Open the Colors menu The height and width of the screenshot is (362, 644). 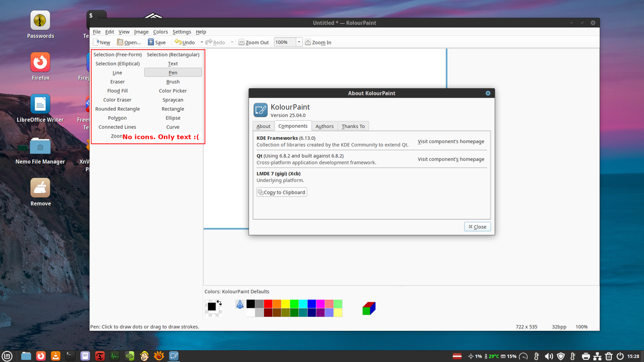[160, 32]
